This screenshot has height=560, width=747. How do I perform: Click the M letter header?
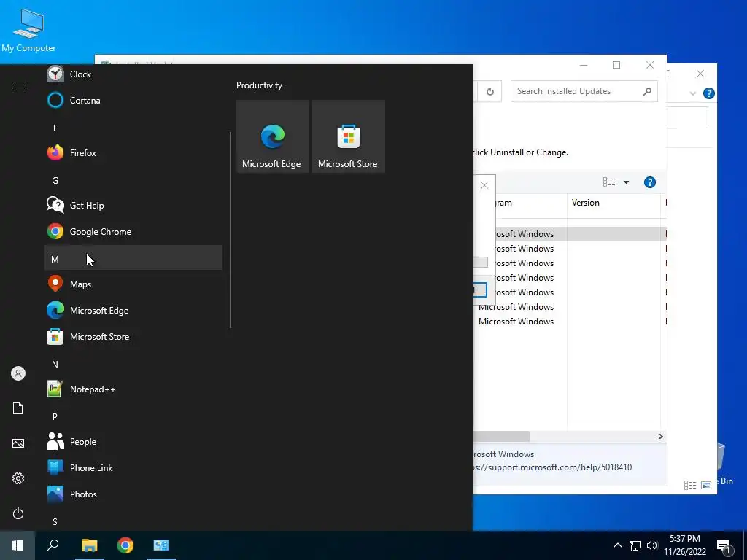point(133,257)
